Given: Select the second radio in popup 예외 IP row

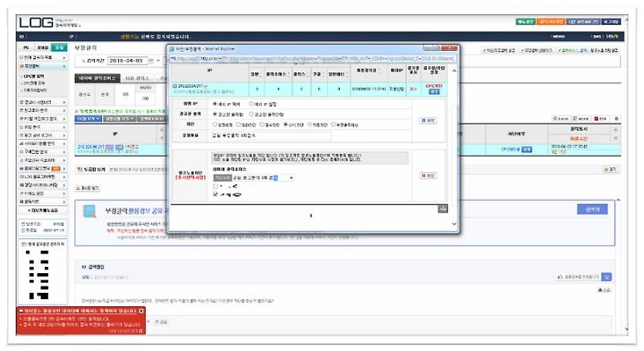Looking at the screenshot, I should (251, 104).
